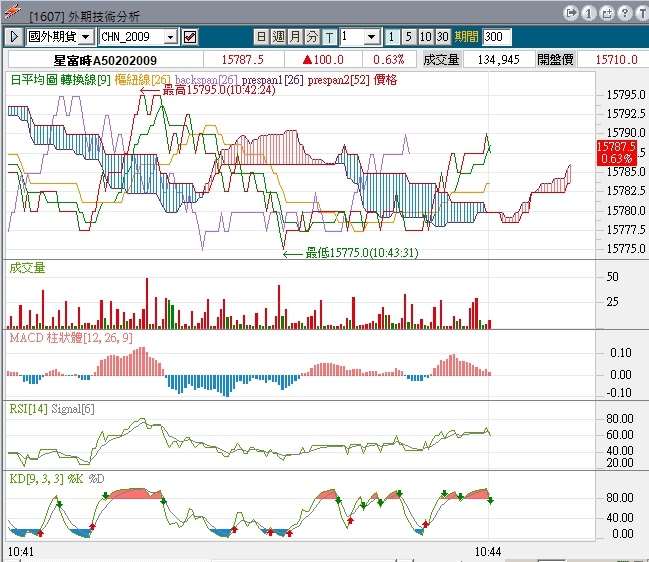
Task: Select the 10-minute interval button
Action: 425,37
